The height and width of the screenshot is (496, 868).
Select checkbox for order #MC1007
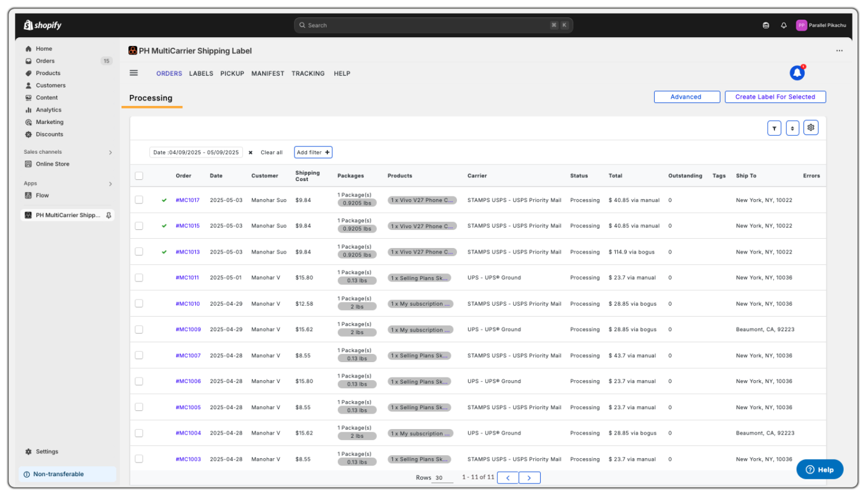coord(139,355)
